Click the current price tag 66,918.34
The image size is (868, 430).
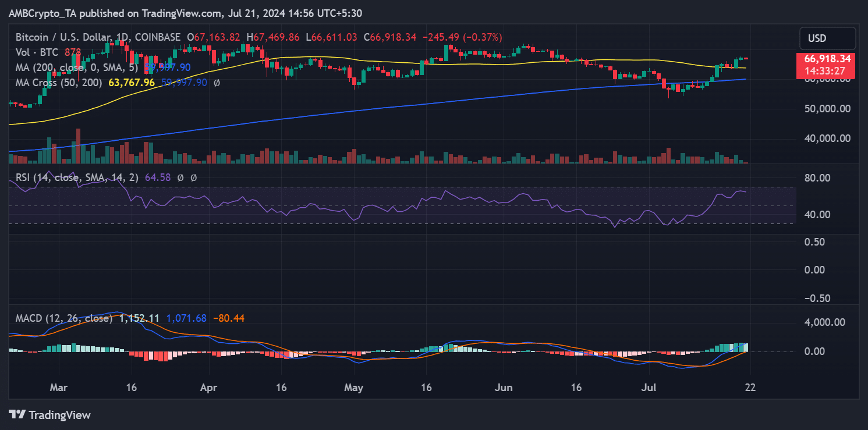[827, 59]
